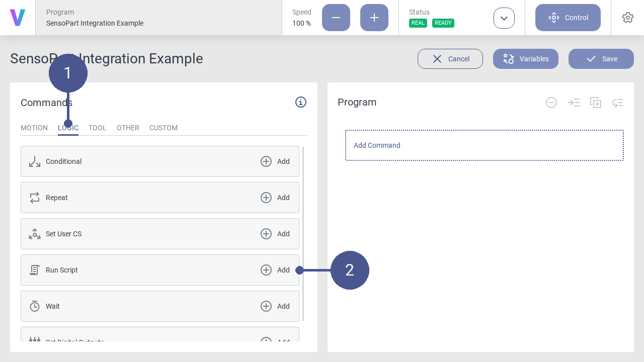Add the Conditional command
The width and height of the screenshot is (644, 362).
[x=275, y=161]
